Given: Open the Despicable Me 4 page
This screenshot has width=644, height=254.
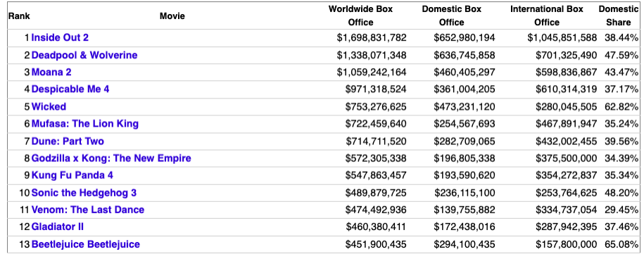Looking at the screenshot, I should [x=70, y=89].
